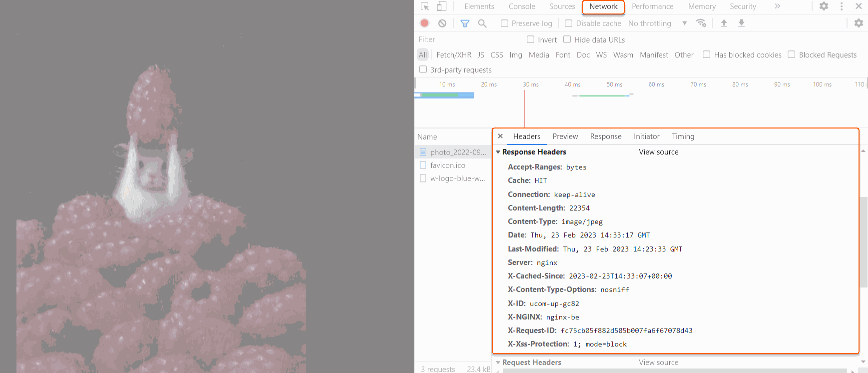Close the DevTools panel
Screen dimensions: 868x373
click(859, 6)
